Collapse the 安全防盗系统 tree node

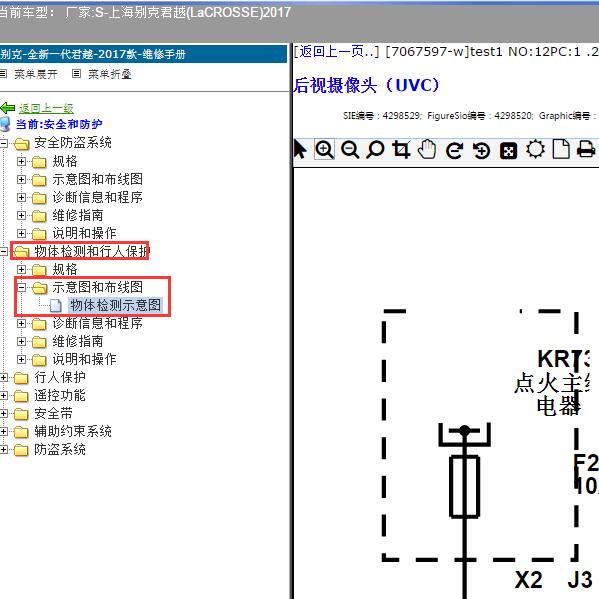pos(3,143)
